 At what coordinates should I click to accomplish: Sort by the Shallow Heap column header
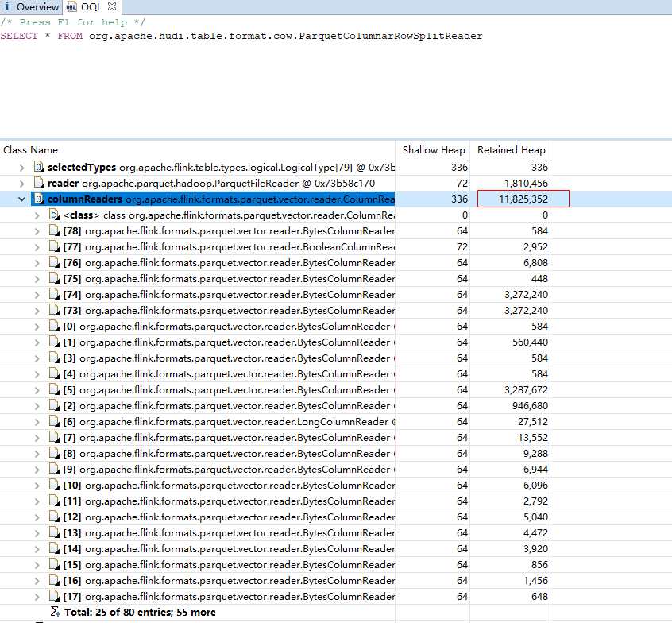434,150
